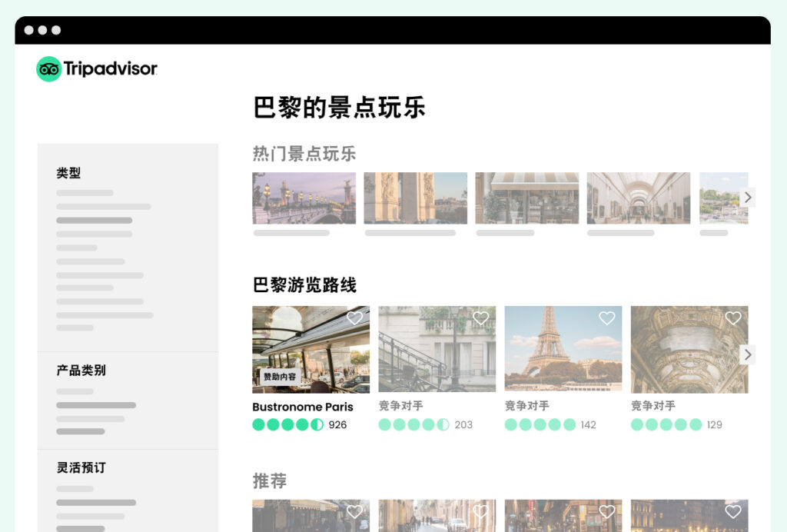Screen dimensions: 787x532
Task: Open the Eiffel Tower tour photo
Action: pyautogui.click(x=563, y=349)
